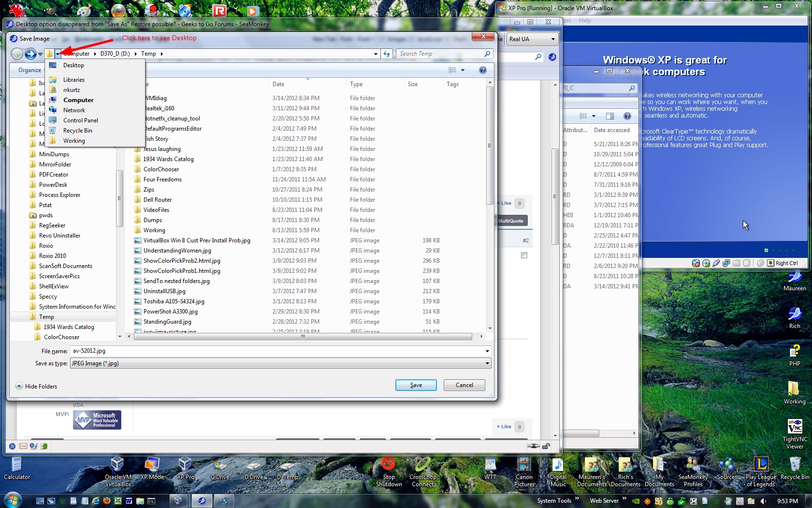Select the PowerShot A3300.jpg file
The height and width of the screenshot is (508, 812).
170,312
